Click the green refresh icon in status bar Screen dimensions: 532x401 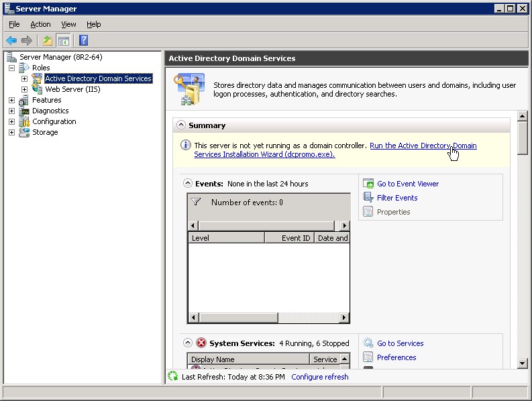click(173, 377)
